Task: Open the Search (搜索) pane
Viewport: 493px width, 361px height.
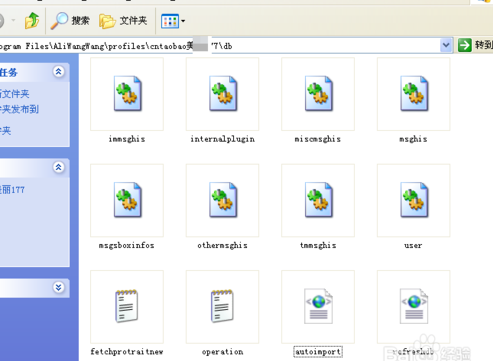Action: click(x=70, y=21)
